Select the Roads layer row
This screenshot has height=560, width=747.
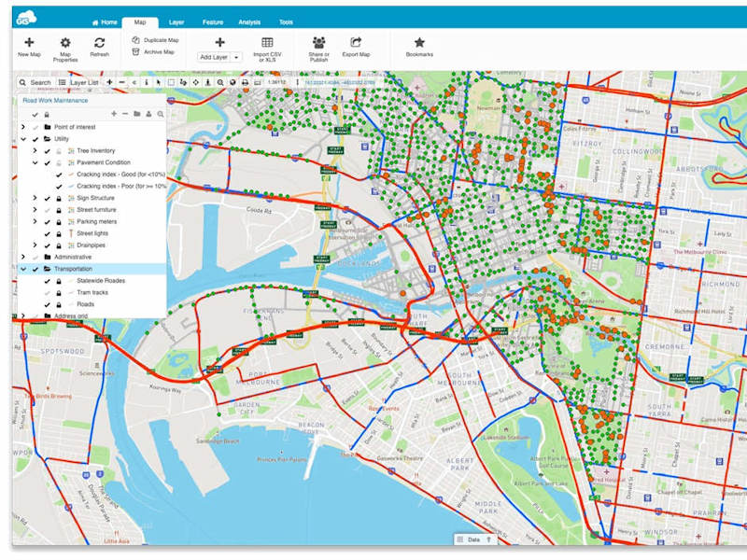(92, 304)
